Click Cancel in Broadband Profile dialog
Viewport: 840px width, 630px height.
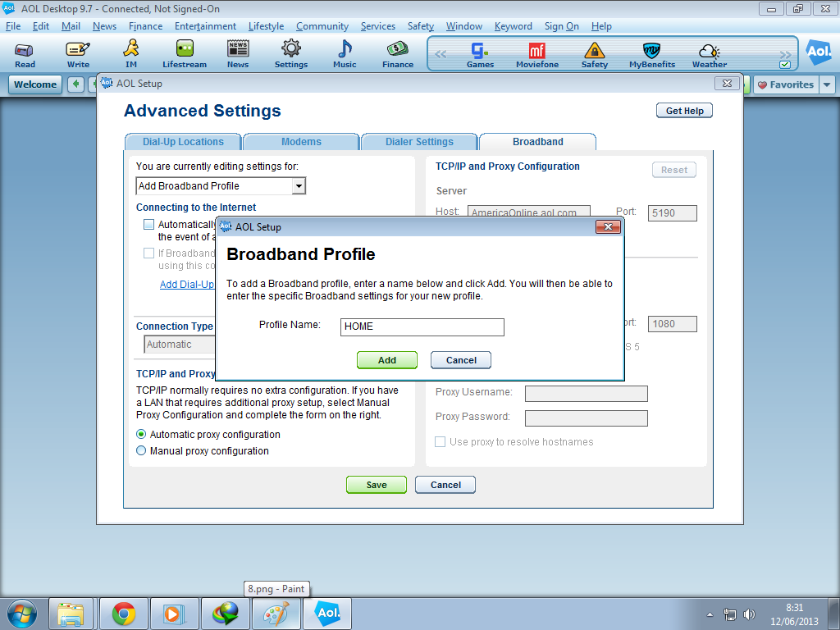461,360
